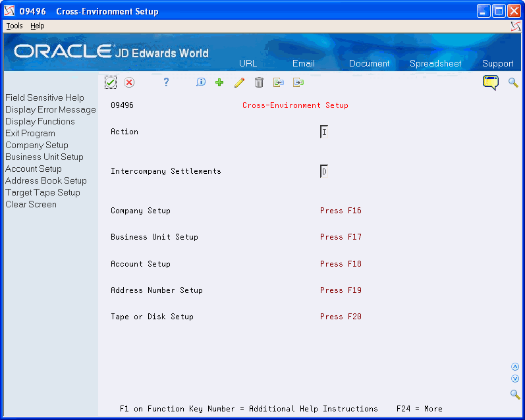Click the green checkmark OK icon
This screenshot has width=525, height=420.
[x=111, y=82]
